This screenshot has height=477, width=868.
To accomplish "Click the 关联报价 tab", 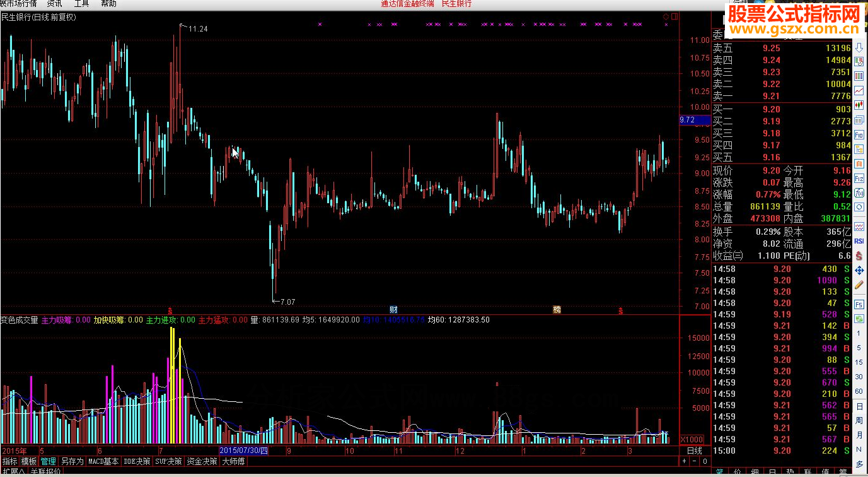I will [x=45, y=472].
